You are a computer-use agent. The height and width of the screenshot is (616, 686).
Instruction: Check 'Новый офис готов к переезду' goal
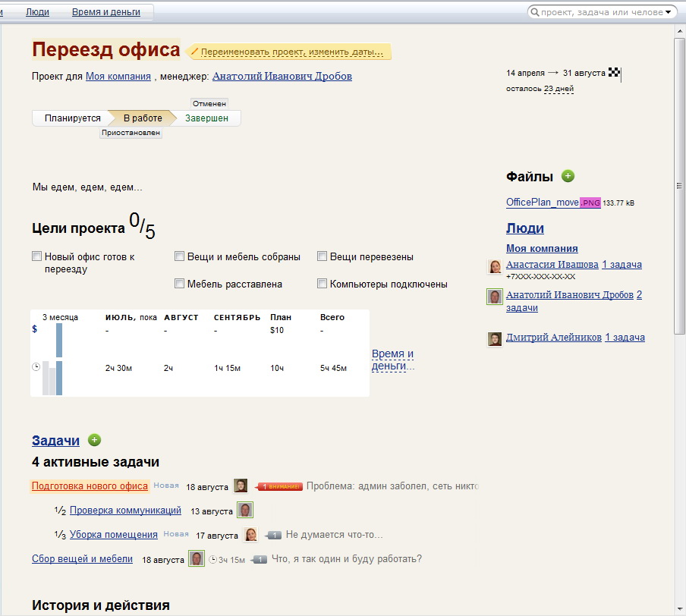coord(37,256)
